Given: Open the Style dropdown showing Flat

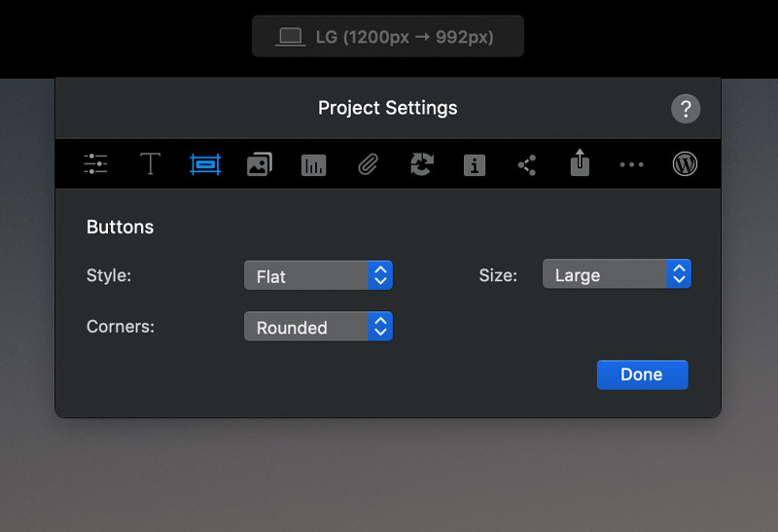Looking at the screenshot, I should click(x=318, y=275).
